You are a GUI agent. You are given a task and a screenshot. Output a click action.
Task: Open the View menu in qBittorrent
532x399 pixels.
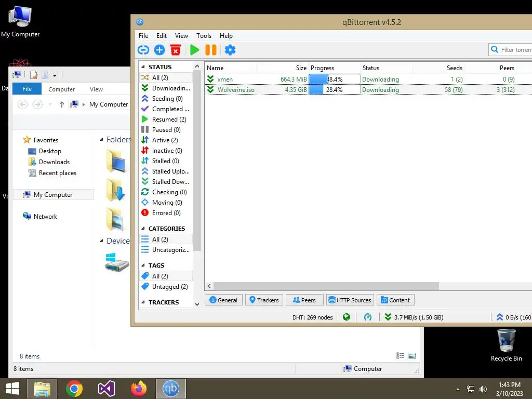[x=181, y=36]
